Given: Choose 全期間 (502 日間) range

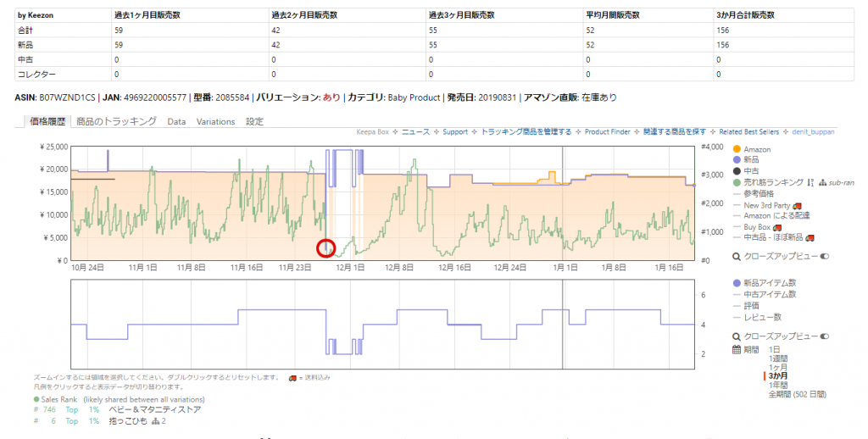Looking at the screenshot, I should [x=797, y=394].
